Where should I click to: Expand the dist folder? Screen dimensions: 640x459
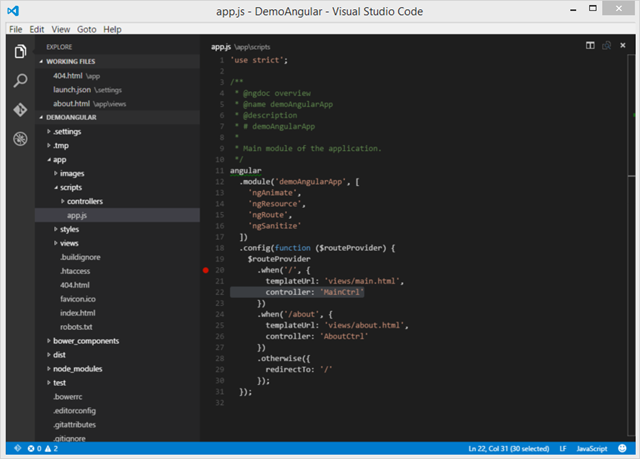49,355
